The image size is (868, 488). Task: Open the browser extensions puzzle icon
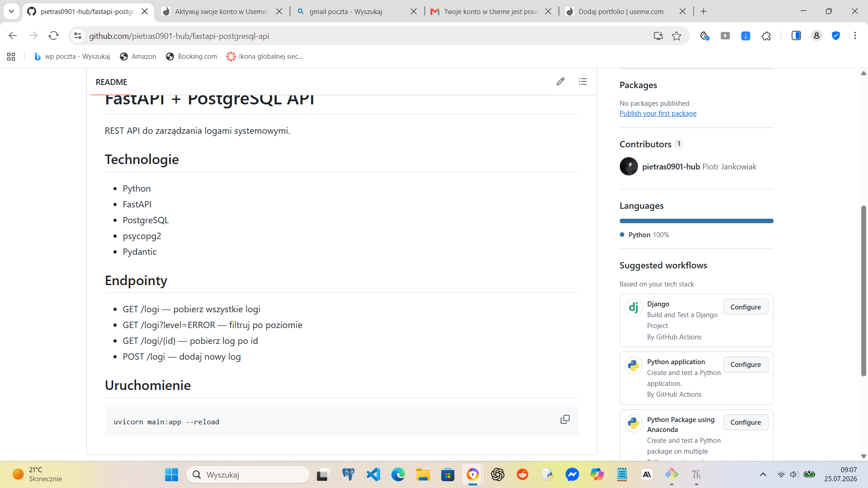(766, 36)
